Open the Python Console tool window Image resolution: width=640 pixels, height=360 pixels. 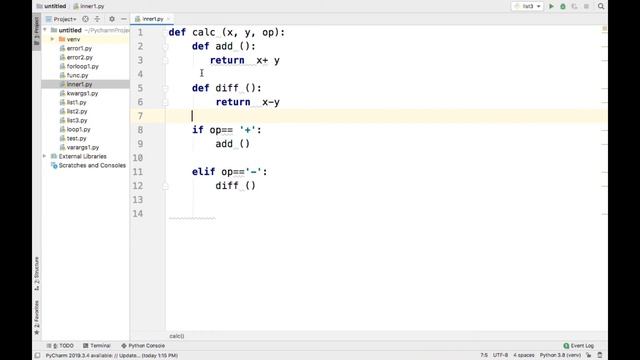pyautogui.click(x=143, y=346)
